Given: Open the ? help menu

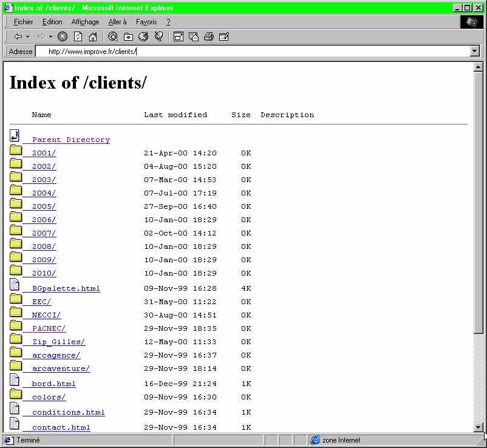Looking at the screenshot, I should tap(168, 22).
